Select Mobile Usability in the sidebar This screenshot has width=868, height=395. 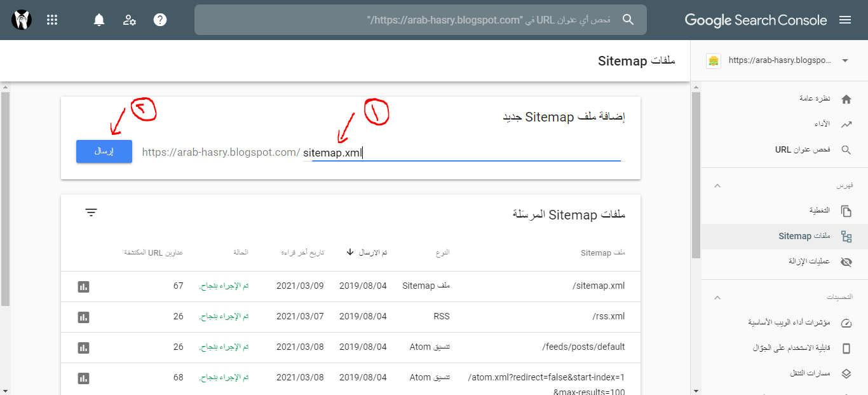pos(785,349)
